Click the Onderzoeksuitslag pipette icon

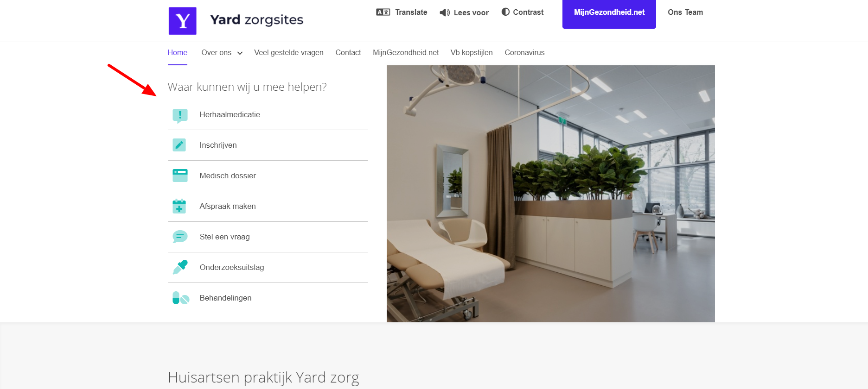(180, 267)
